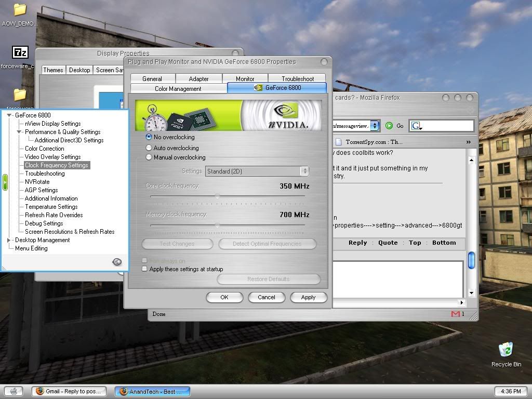This screenshot has height=399, width=532.
Task: Click the green slide-out handle on NVIDIA menu
Action: coord(5,182)
